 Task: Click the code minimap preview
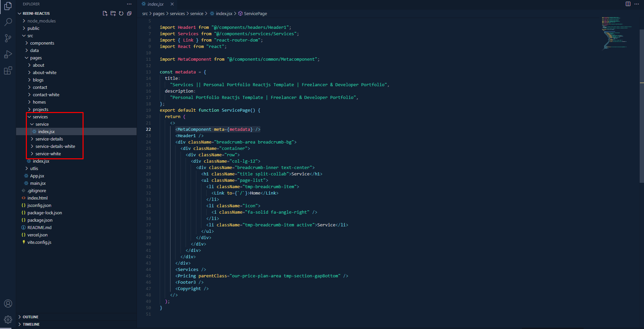click(x=617, y=33)
